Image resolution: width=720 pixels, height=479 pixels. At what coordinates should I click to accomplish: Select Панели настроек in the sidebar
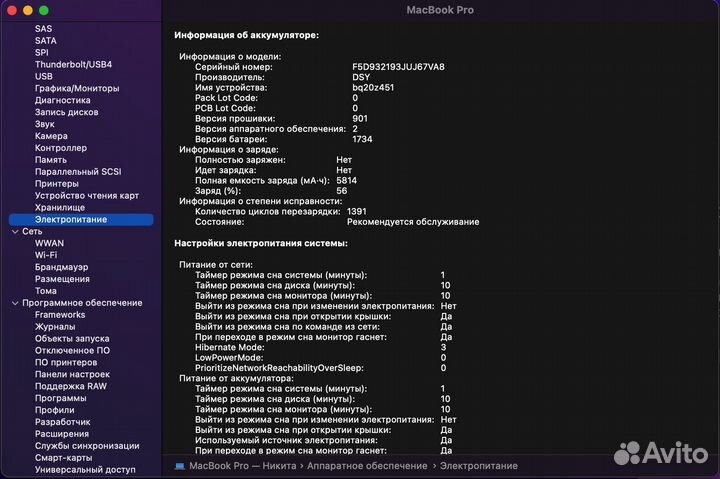(x=72, y=375)
